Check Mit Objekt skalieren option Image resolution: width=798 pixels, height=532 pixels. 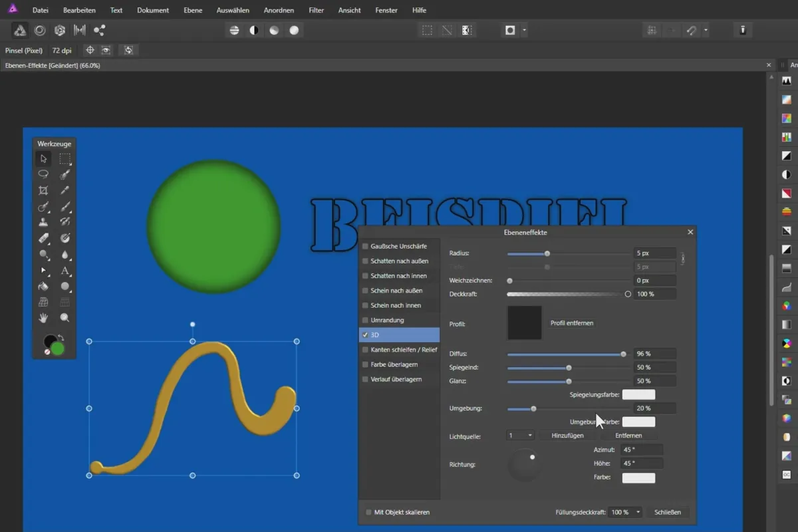[369, 512]
